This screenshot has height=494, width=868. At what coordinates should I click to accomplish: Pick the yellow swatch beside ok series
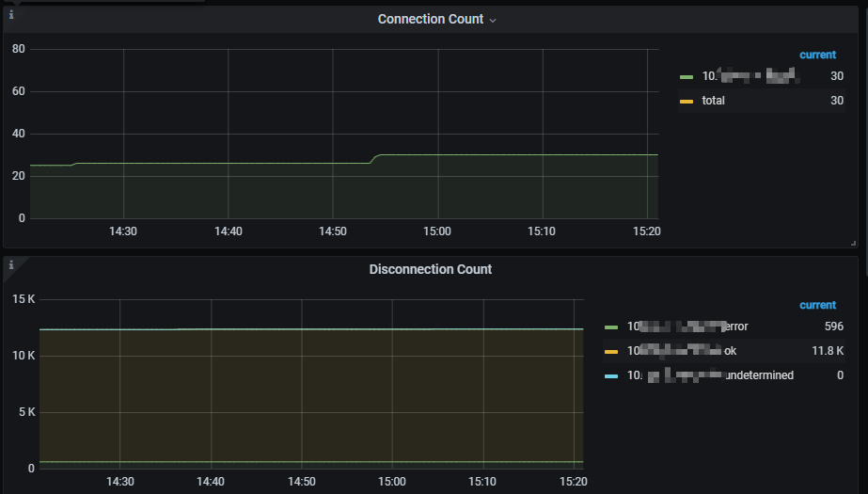point(611,351)
